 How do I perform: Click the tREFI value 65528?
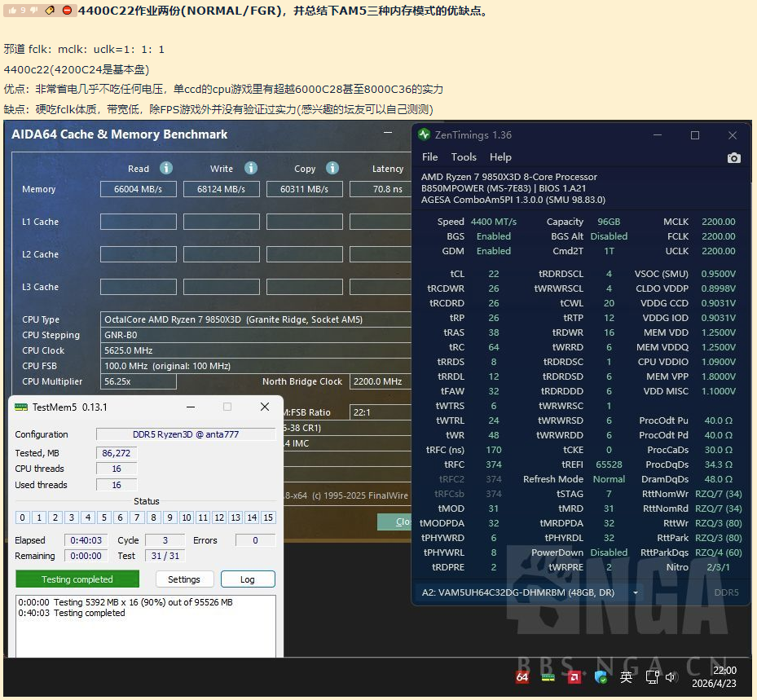[x=609, y=464]
